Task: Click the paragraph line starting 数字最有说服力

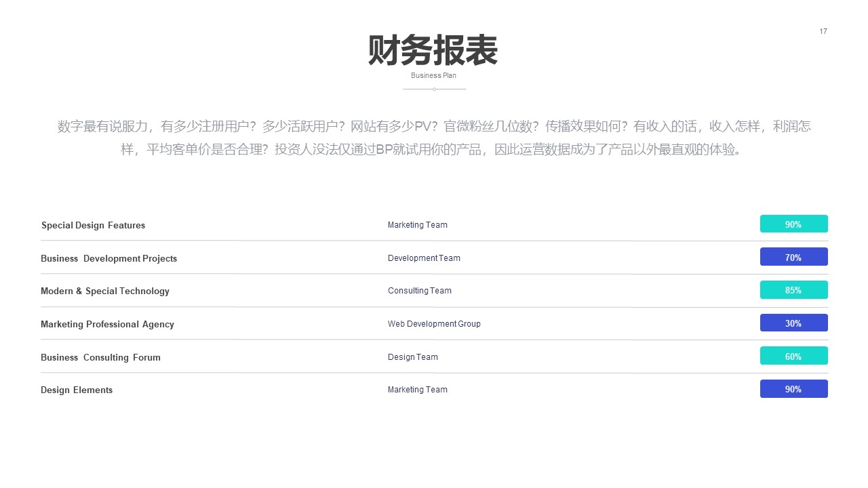Action: pyautogui.click(x=434, y=126)
